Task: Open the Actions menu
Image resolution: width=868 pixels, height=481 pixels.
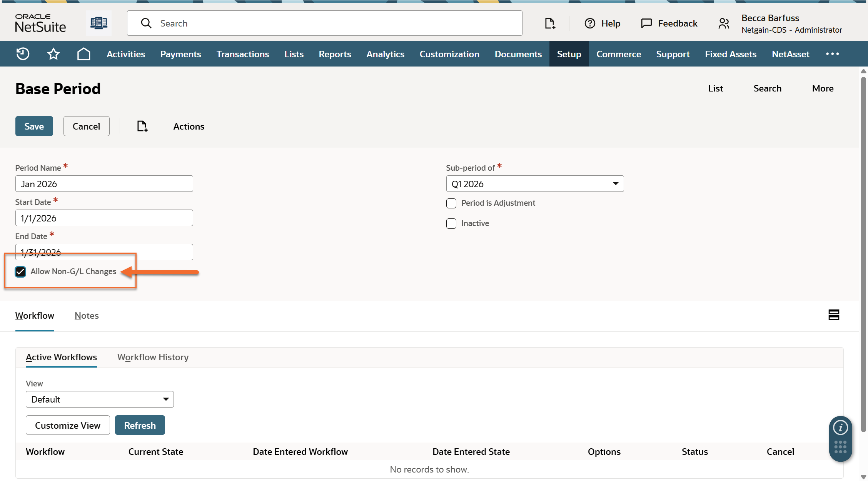Action: [x=189, y=126]
